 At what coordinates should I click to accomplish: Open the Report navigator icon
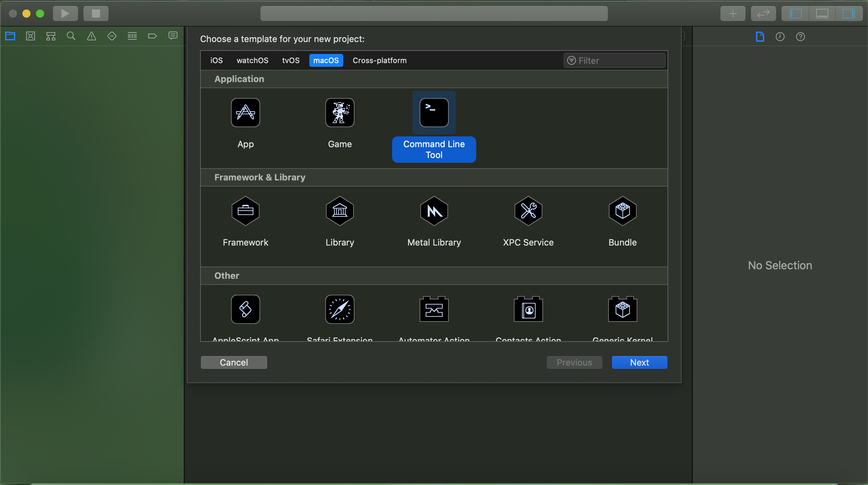coord(173,36)
